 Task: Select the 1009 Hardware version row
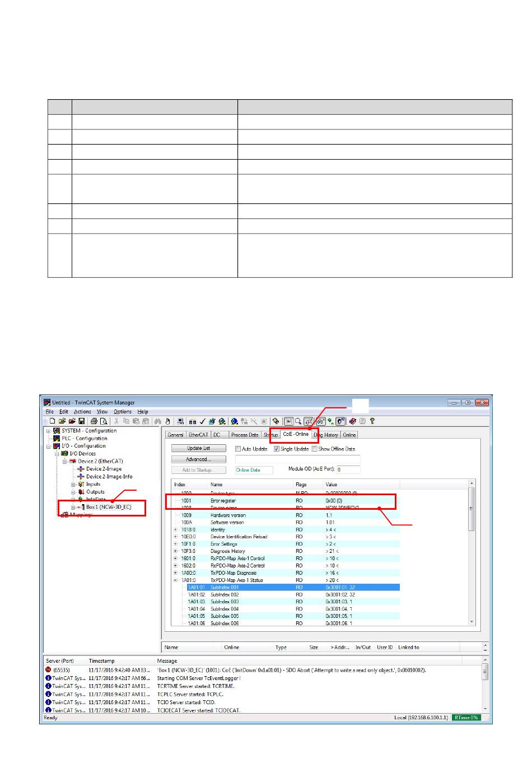coord(286,515)
